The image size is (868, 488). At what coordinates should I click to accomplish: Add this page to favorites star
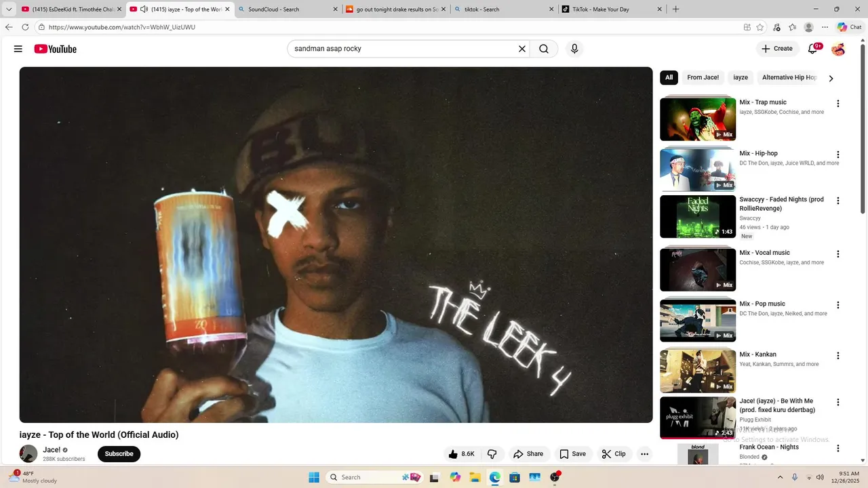click(760, 27)
